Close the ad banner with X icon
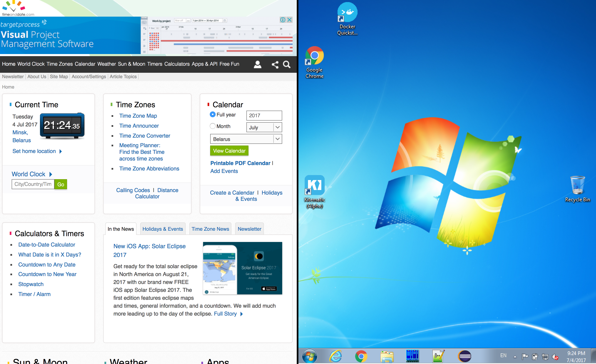Image resolution: width=596 pixels, height=364 pixels. tap(289, 20)
